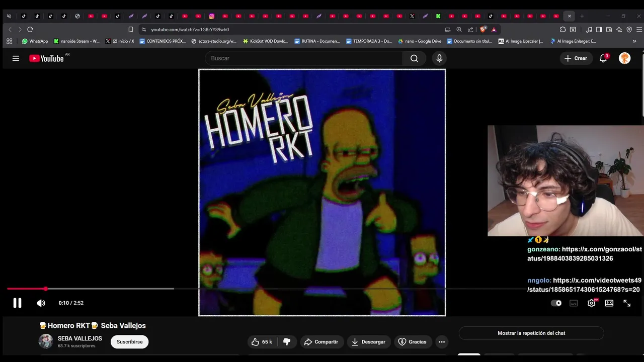Click Mostrar la repetición del chat
Image resolution: width=644 pixels, height=362 pixels.
tap(531, 333)
